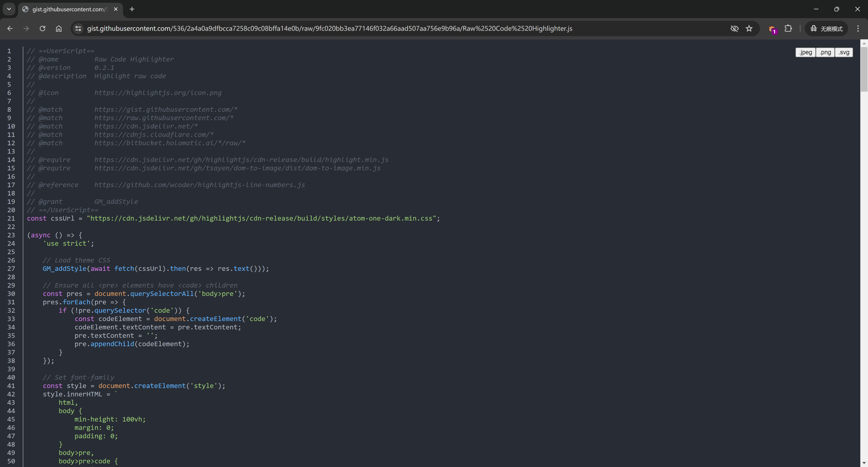Screen dimensions: 868x467
Task: Open the tab search dropdown arrow
Action: [x=9, y=9]
